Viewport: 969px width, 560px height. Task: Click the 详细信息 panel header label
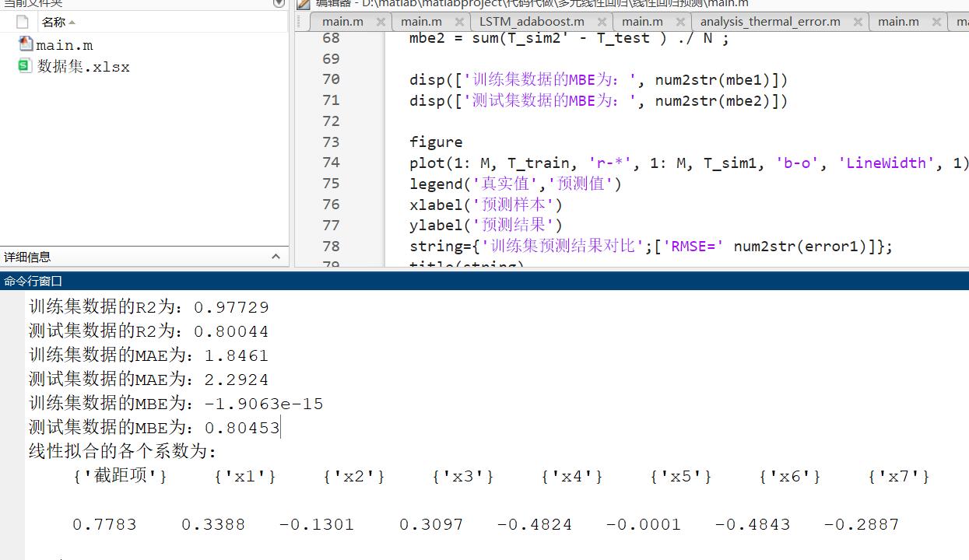click(x=27, y=257)
